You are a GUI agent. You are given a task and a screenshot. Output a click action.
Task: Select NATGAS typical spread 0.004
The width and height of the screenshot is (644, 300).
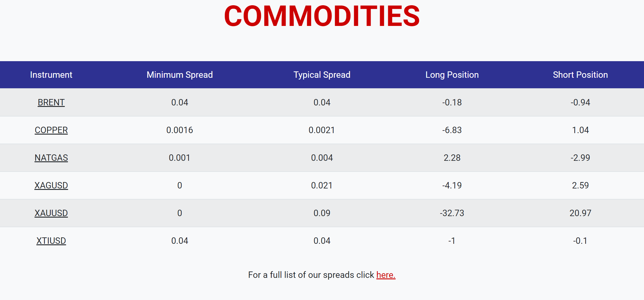[x=322, y=158]
